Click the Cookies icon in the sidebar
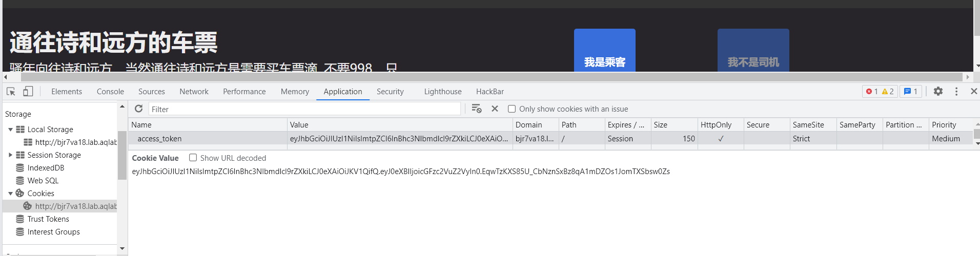Image resolution: width=980 pixels, height=256 pixels. tap(20, 193)
